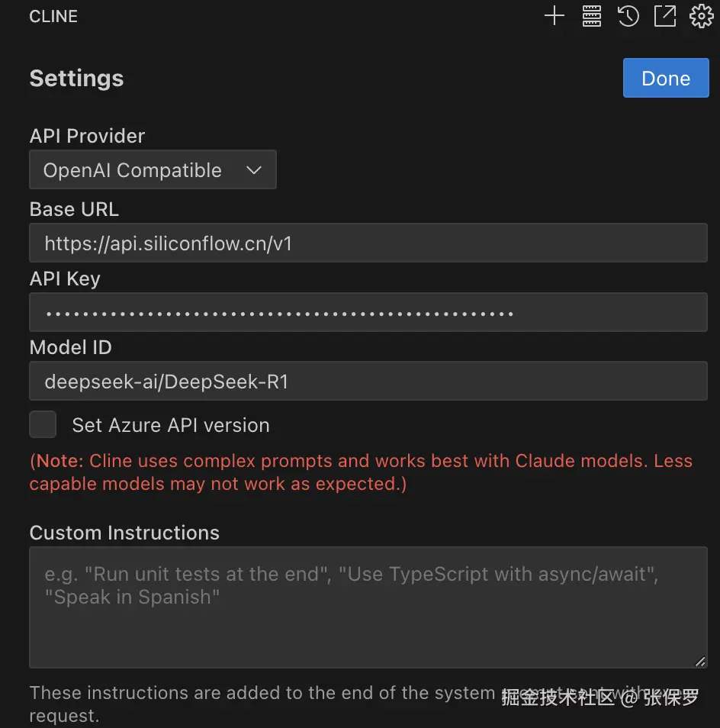Open the task History icon

(628, 16)
